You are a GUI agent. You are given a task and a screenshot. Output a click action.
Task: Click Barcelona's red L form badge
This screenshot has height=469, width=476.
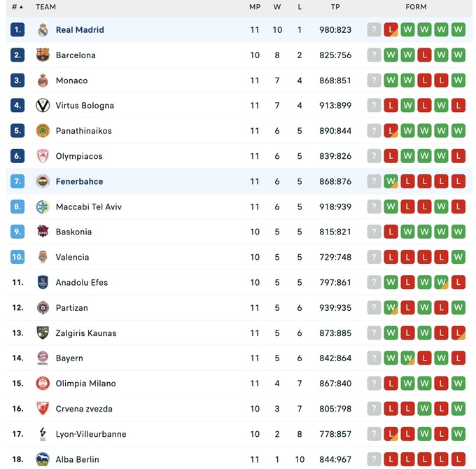click(x=425, y=55)
